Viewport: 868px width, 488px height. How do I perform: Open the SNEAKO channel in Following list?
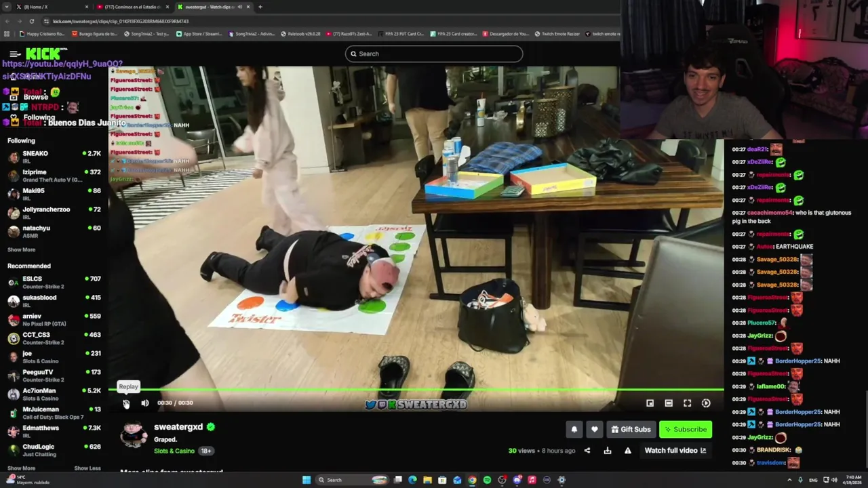[x=54, y=157]
